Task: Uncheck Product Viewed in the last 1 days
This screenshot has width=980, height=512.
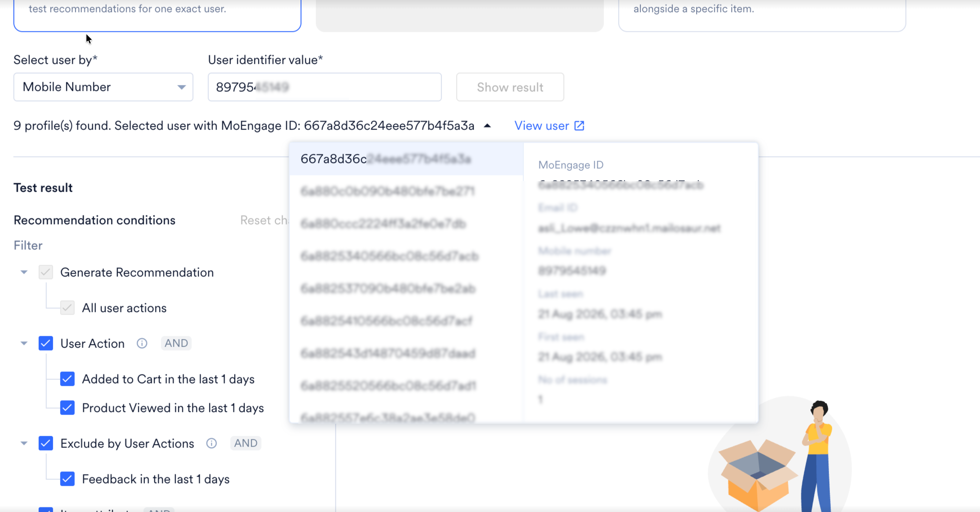Action: (x=67, y=408)
